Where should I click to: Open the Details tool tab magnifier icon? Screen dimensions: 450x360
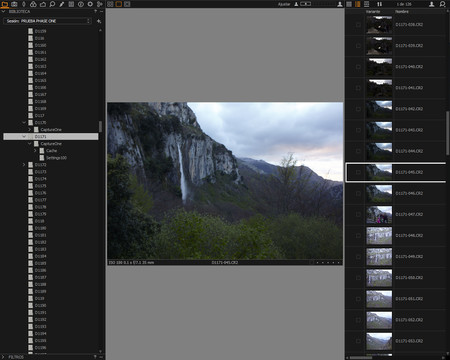tap(52, 4)
